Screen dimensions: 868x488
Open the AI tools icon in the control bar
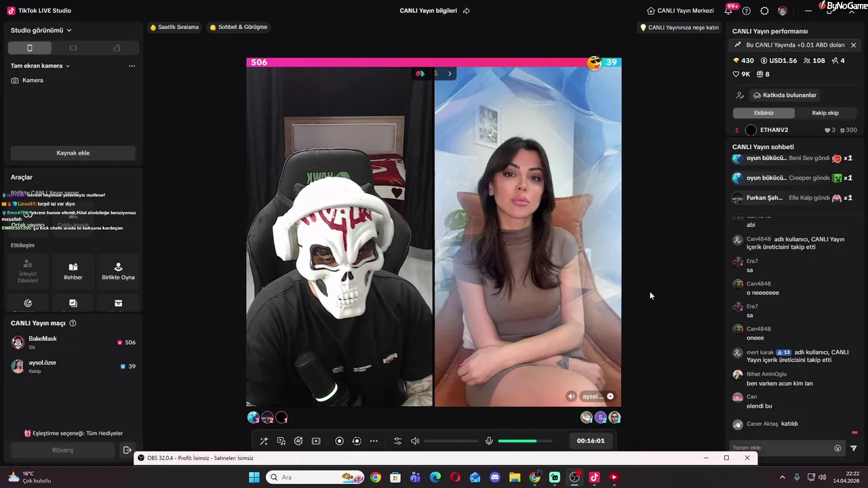298,441
